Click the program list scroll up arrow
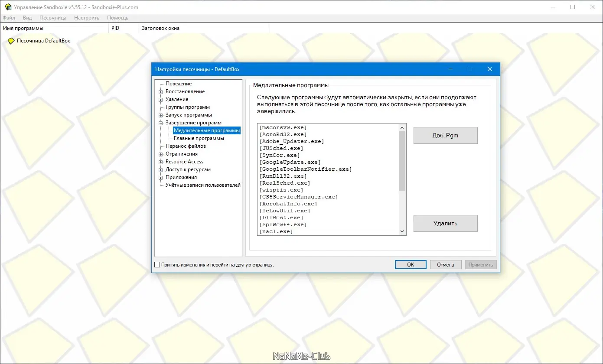Image resolution: width=603 pixels, height=364 pixels. pos(402,128)
